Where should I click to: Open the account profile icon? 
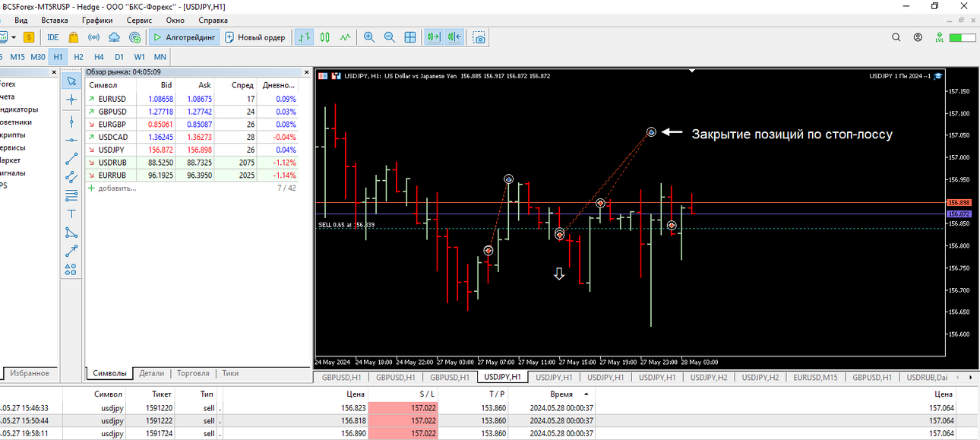[x=918, y=36]
